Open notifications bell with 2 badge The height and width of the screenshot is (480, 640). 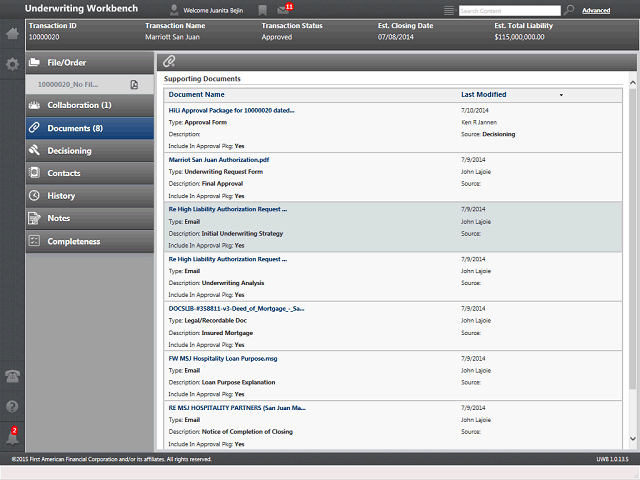(x=12, y=437)
